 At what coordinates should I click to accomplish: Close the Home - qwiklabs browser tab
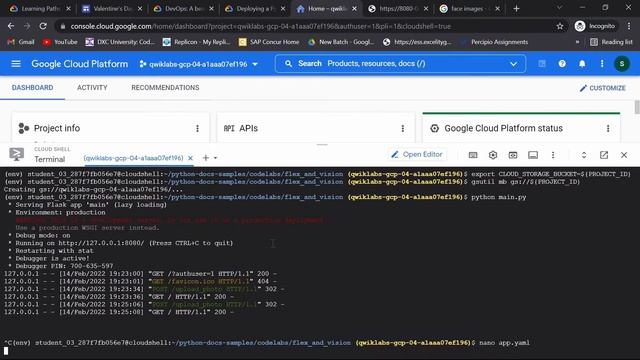(x=354, y=9)
